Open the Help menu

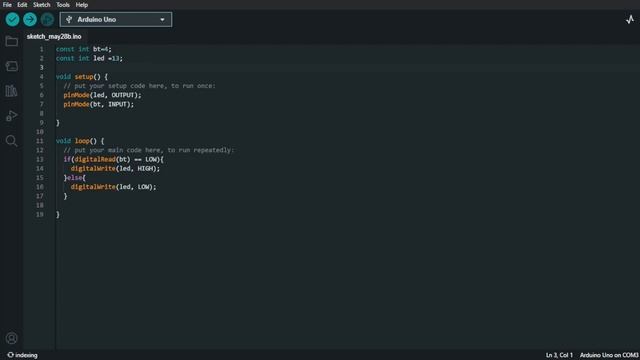point(82,5)
